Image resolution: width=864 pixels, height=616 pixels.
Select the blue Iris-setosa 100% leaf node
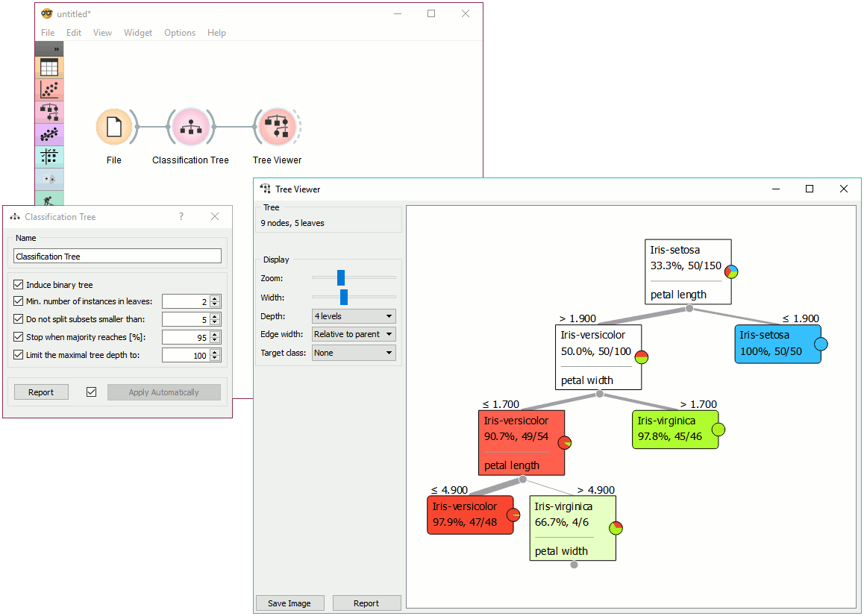click(x=778, y=344)
